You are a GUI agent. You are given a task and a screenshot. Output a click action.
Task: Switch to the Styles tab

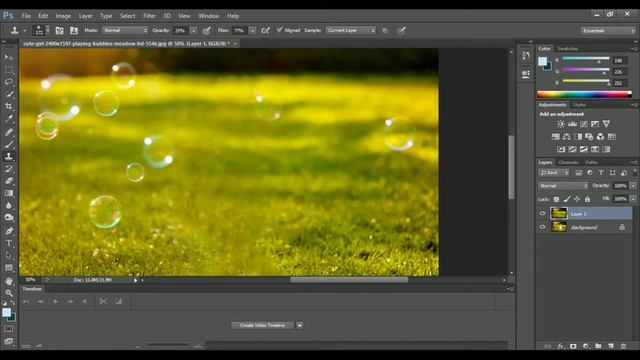[579, 105]
